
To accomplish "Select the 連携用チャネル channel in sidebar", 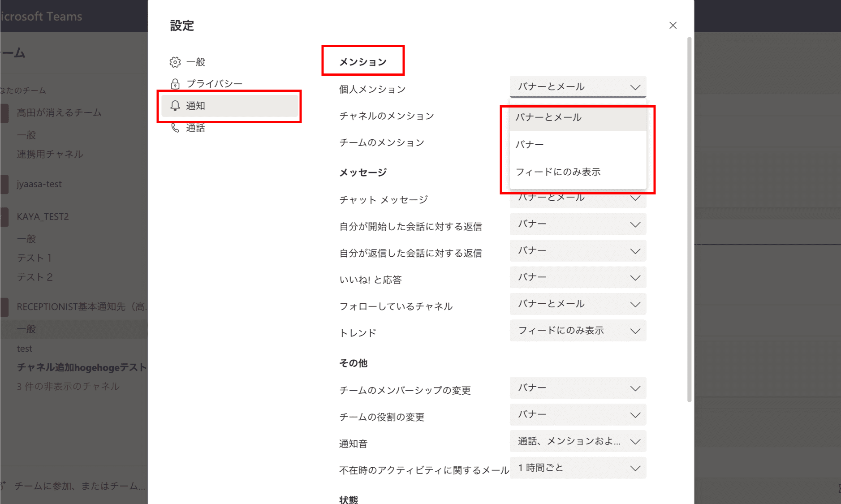I will point(50,154).
